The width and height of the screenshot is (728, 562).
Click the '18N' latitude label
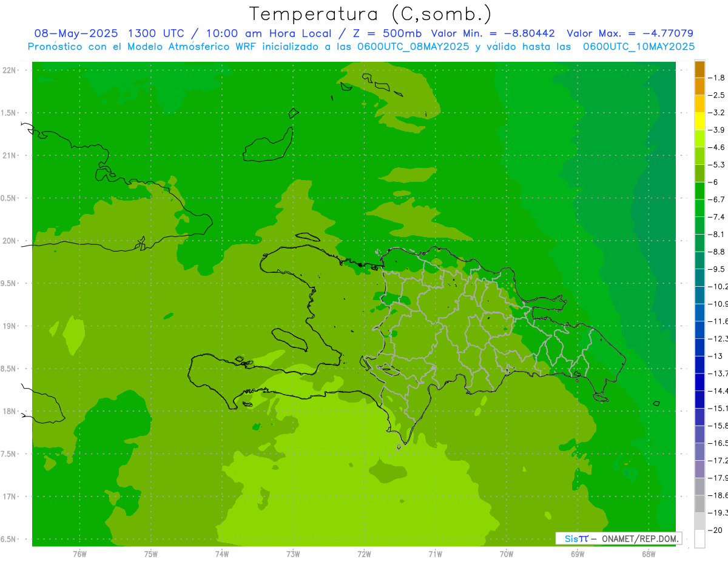(x=10, y=411)
